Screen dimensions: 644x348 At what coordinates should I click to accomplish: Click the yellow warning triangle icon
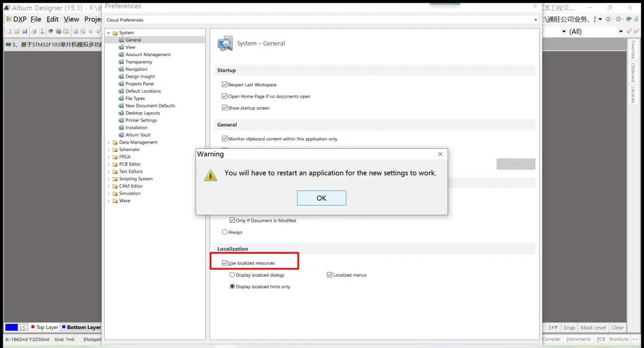(211, 175)
